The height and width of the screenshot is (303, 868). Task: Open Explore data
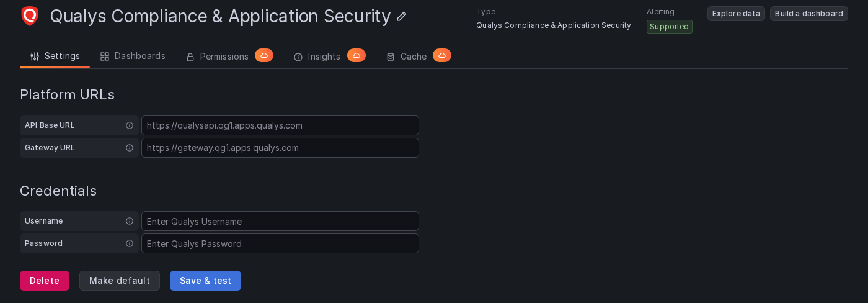point(736,14)
